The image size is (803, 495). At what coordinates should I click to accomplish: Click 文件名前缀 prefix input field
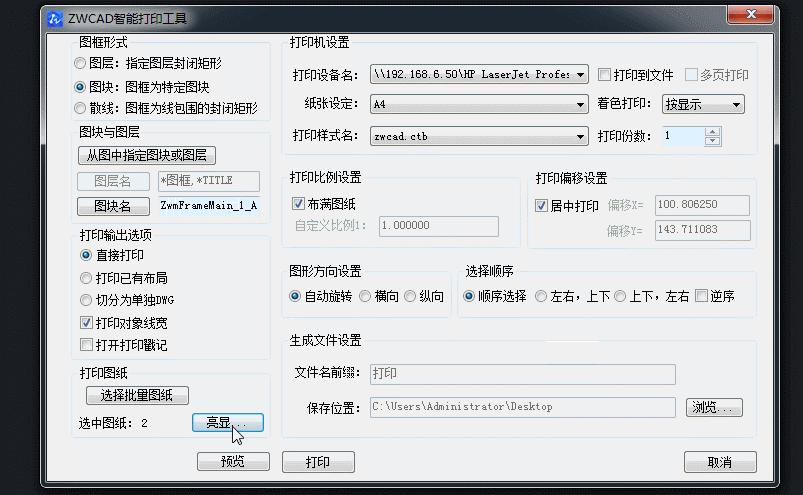522,374
